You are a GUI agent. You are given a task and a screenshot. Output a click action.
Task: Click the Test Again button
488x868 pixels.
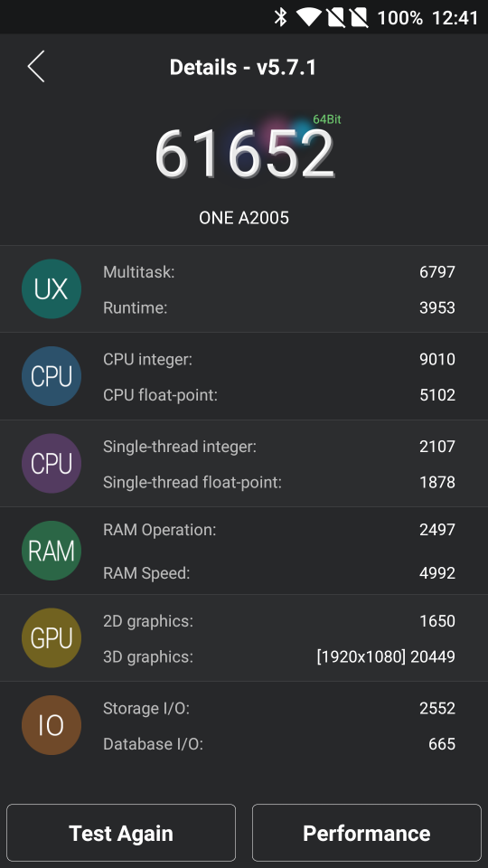[121, 833]
